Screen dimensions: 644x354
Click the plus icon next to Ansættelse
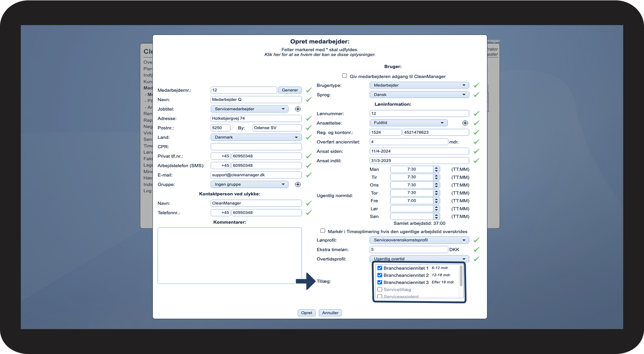tap(465, 123)
